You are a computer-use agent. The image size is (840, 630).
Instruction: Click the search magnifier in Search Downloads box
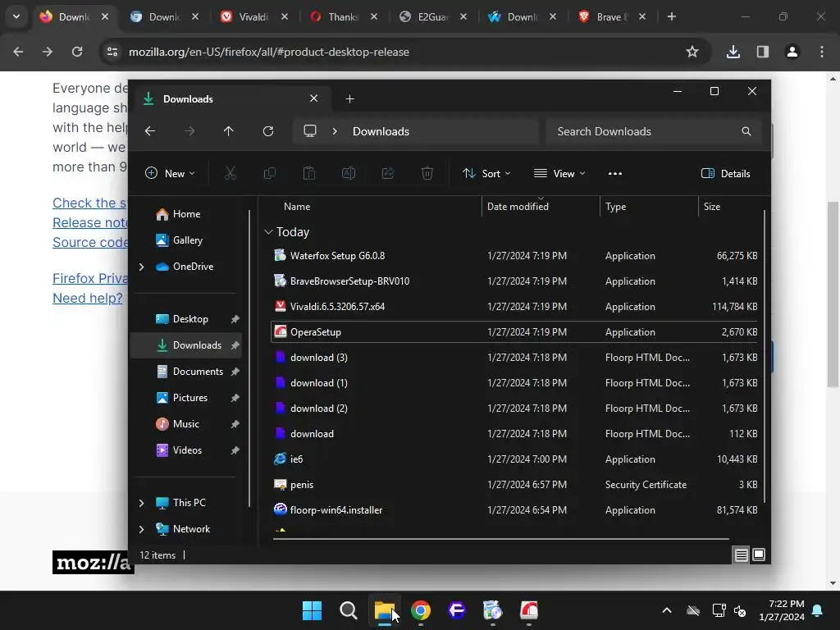746,131
